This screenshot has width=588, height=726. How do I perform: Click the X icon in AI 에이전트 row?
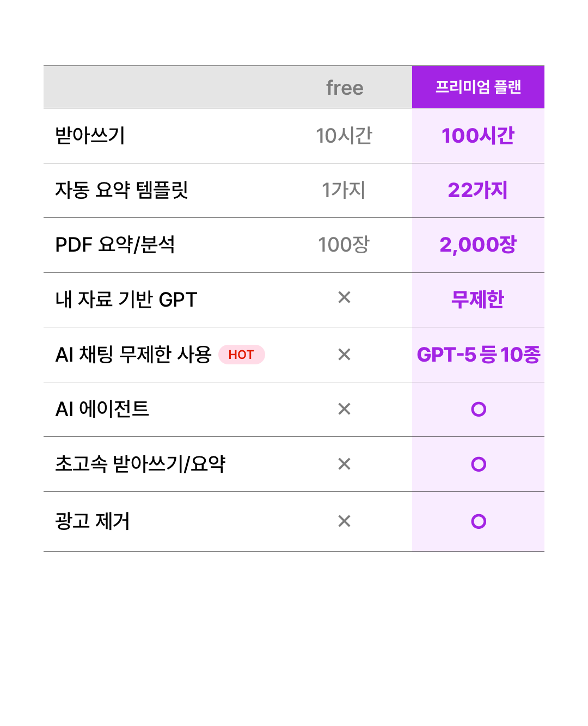tap(344, 409)
